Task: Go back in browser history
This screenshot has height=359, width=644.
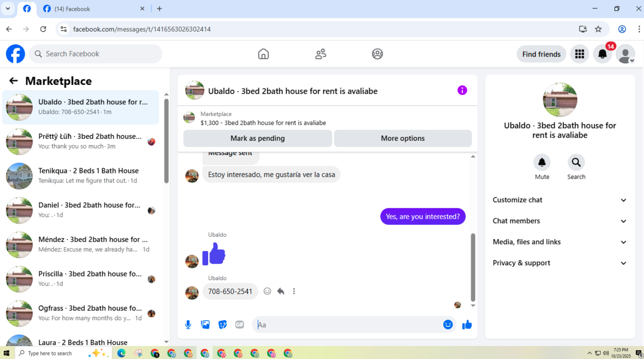Action: 9,29
